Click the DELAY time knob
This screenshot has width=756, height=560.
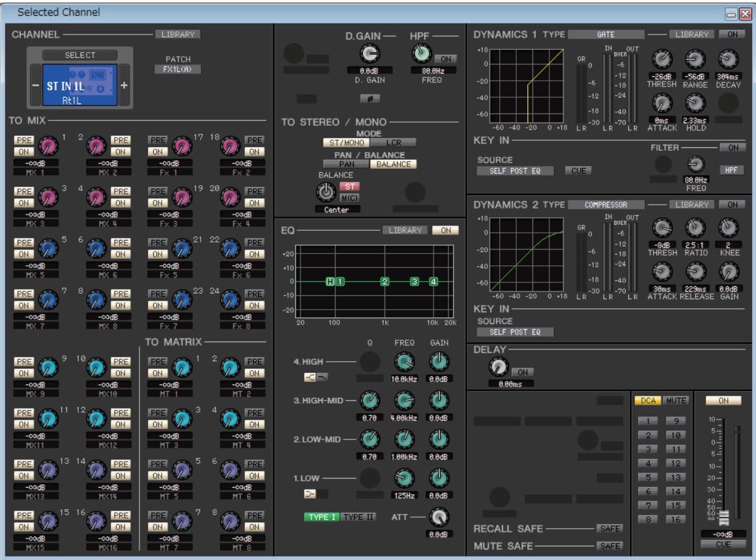coord(498,367)
